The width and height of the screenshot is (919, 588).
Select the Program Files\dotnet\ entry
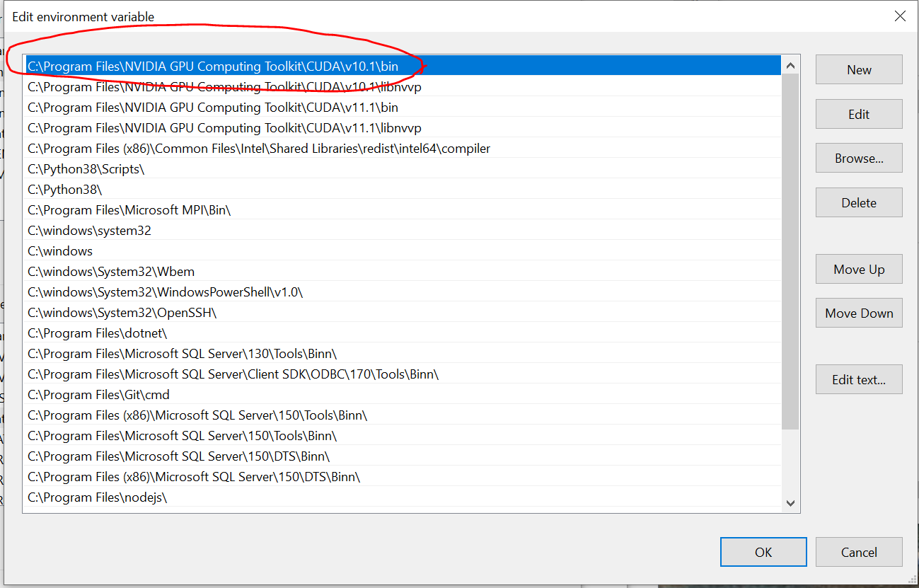point(403,333)
